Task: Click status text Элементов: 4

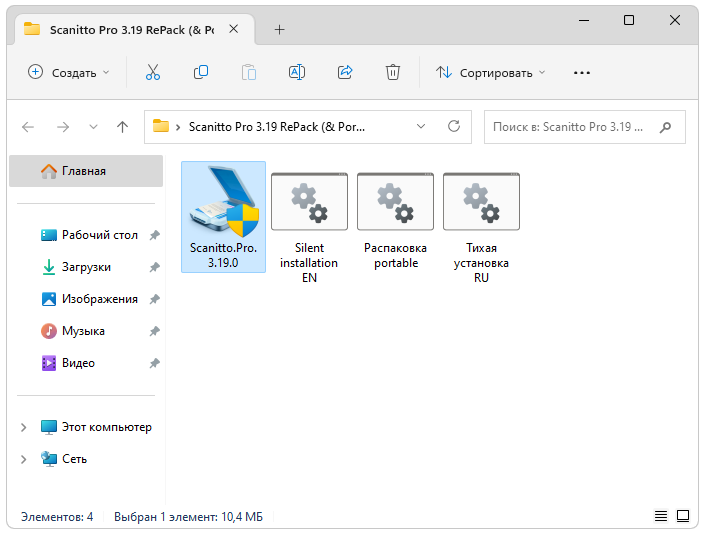Action: pyautogui.click(x=57, y=517)
